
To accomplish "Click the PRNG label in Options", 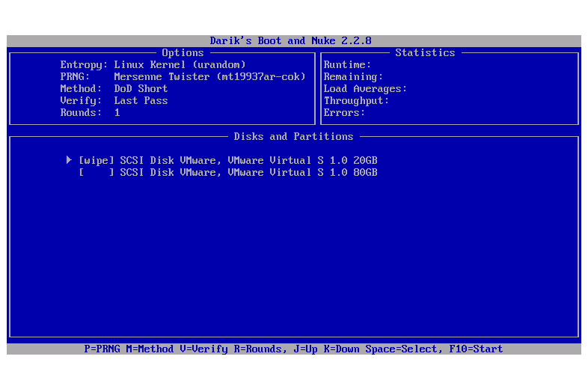I will pyautogui.click(x=75, y=76).
